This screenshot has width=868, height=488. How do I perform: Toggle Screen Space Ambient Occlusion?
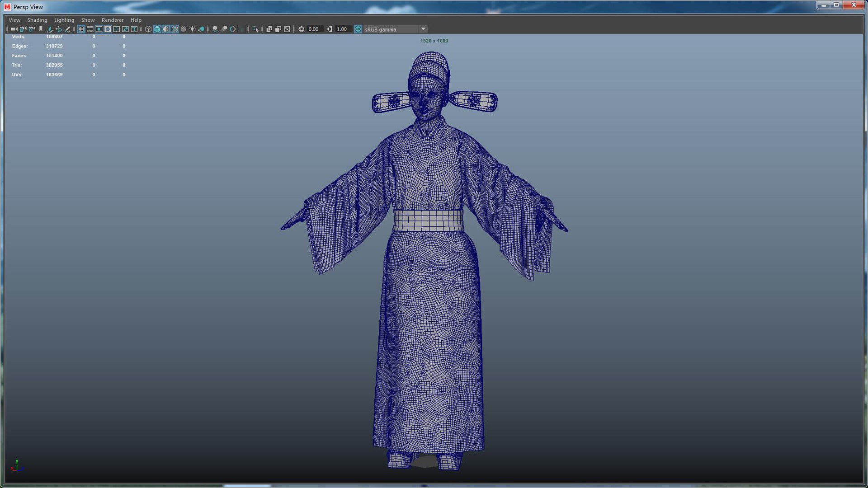[215, 29]
